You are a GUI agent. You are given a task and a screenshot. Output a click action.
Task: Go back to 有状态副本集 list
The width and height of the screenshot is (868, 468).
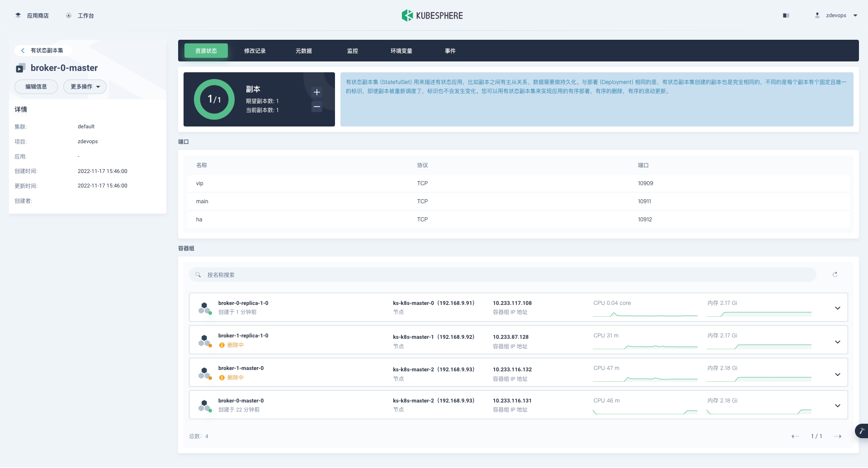[43, 51]
